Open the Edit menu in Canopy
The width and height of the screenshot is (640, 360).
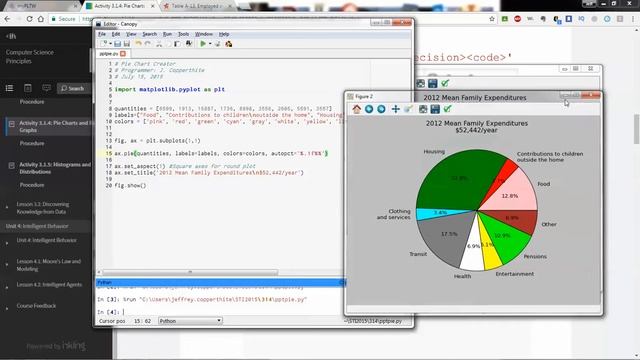pos(116,34)
